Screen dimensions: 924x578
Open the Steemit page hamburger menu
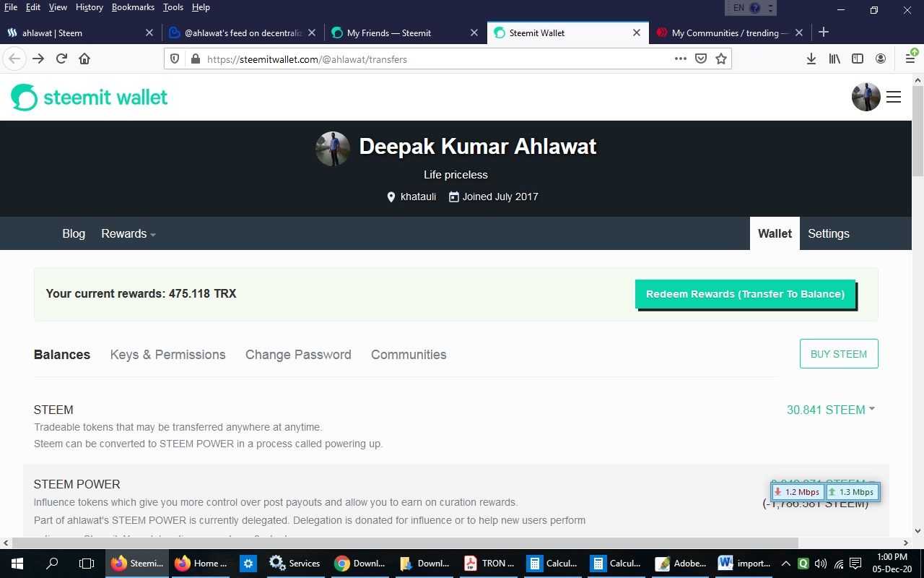click(894, 97)
